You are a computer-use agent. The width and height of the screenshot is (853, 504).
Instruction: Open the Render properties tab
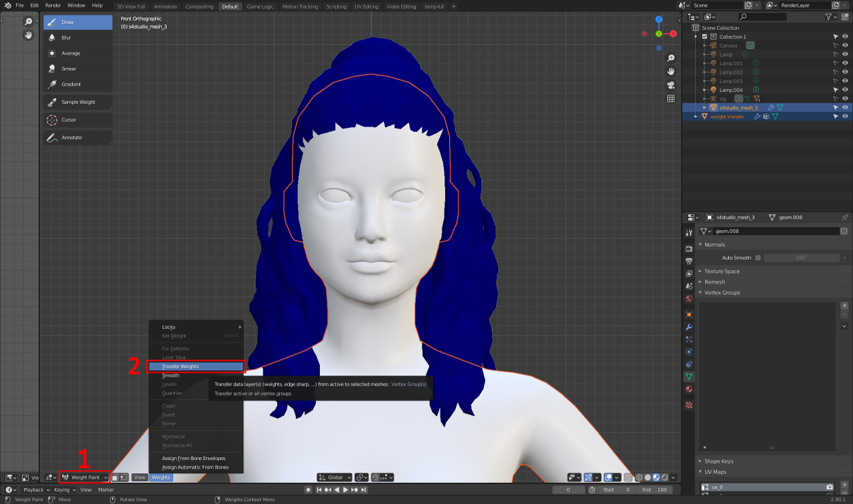click(689, 248)
